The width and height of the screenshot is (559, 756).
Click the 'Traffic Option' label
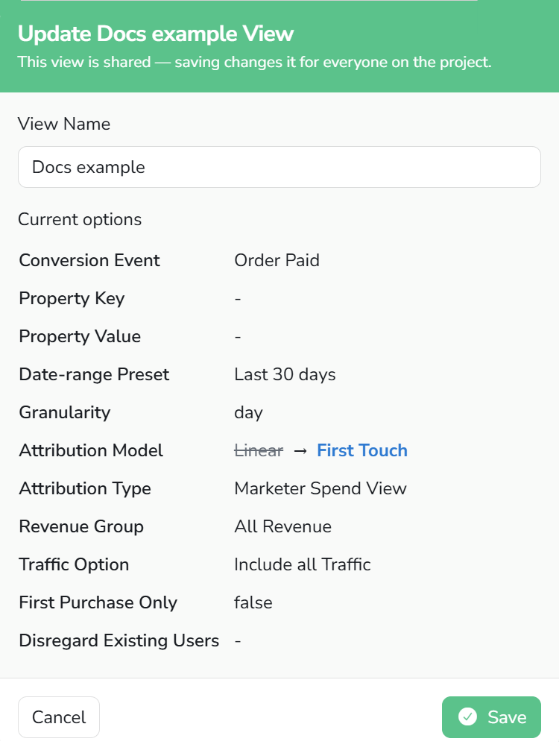tap(74, 564)
